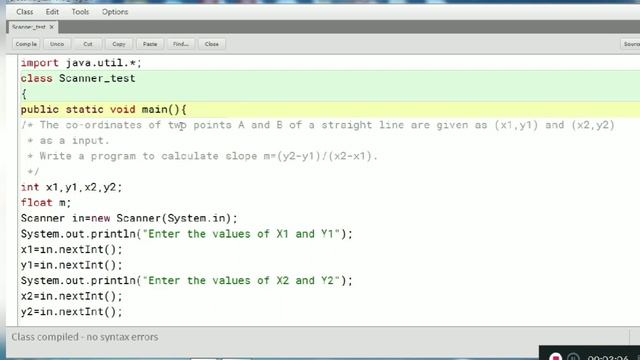
Task: Open the Tools menu
Action: tap(80, 12)
